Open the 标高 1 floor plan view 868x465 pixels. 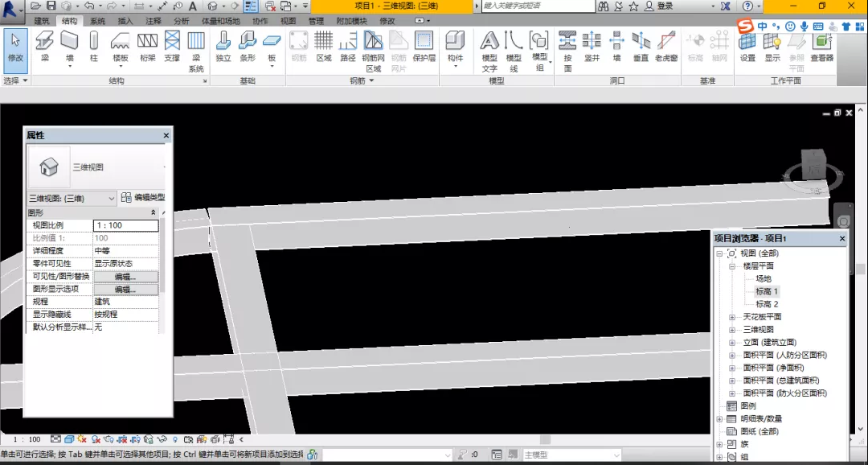coord(768,291)
